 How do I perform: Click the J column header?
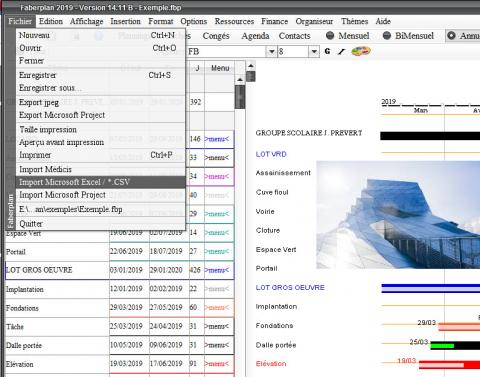(197, 68)
